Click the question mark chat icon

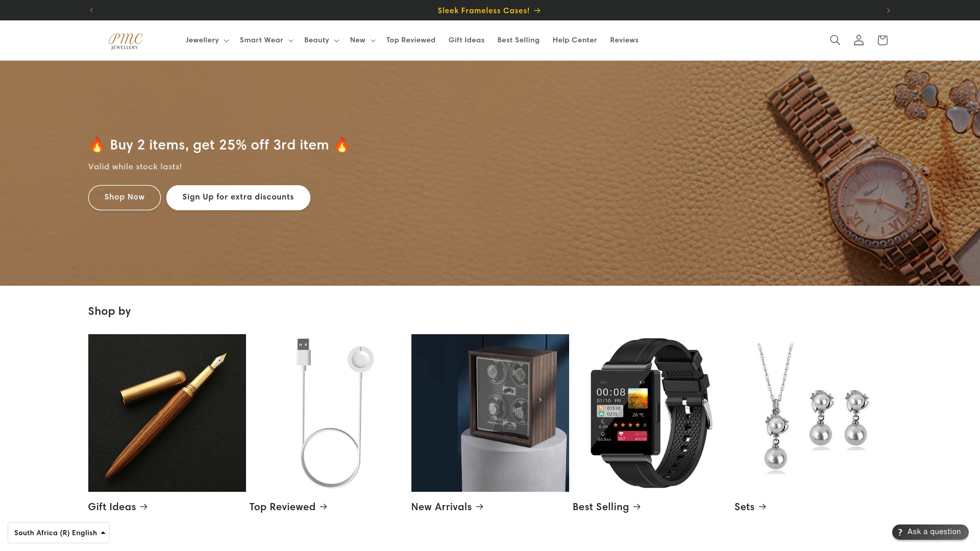tap(900, 532)
